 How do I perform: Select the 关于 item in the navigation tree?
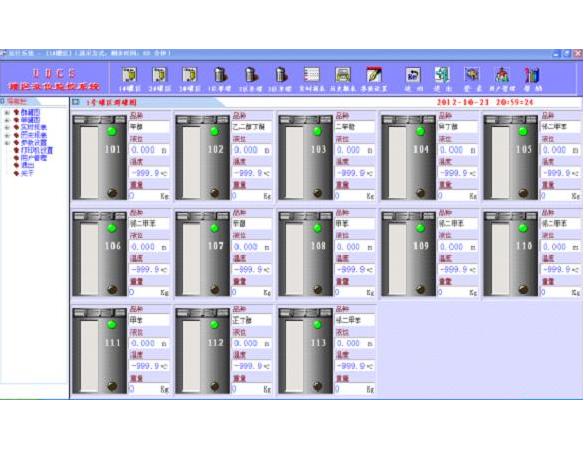pos(27,173)
